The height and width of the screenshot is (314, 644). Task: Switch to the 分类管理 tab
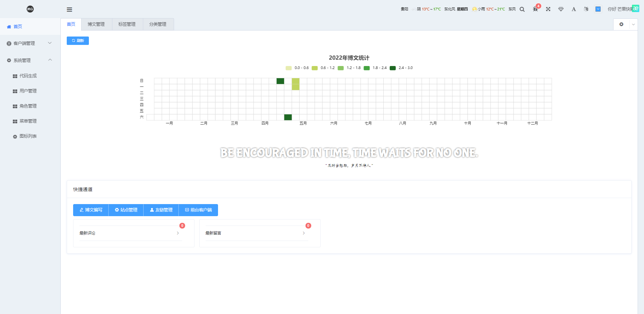[x=158, y=24]
